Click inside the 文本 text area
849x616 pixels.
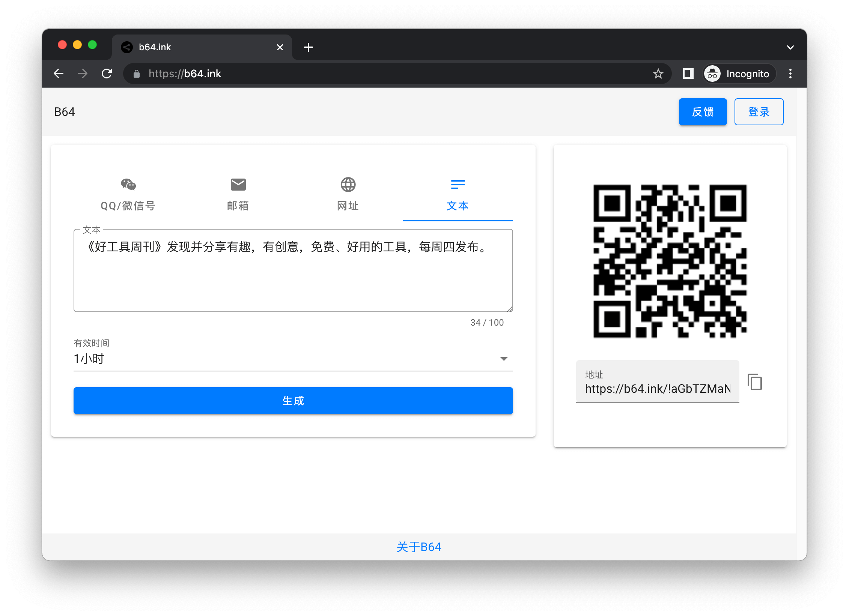point(293,278)
